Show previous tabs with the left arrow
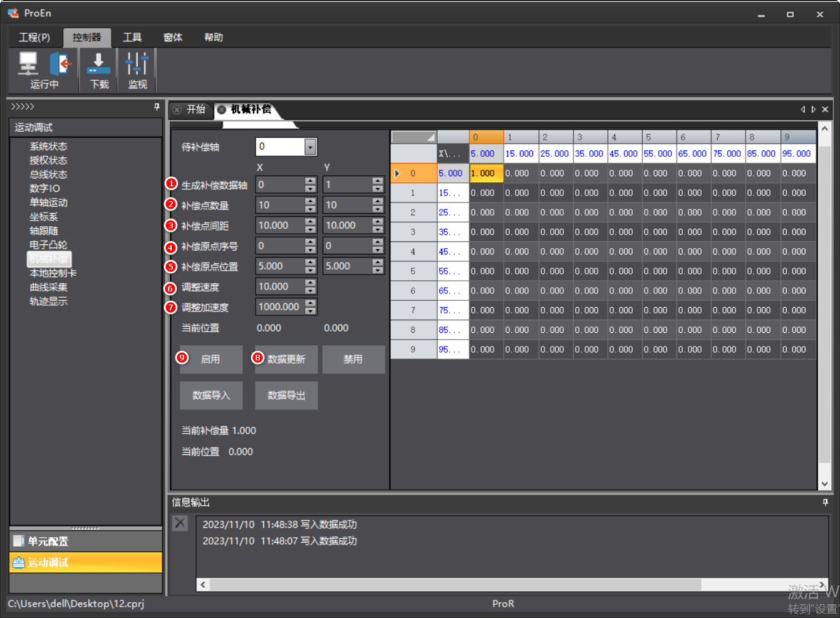Viewport: 840px width, 618px height. point(802,109)
